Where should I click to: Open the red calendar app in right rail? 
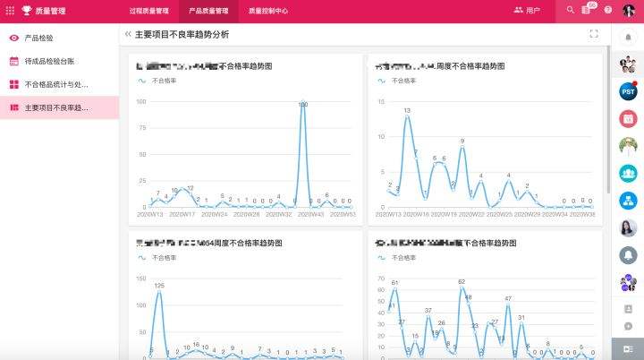click(x=628, y=118)
